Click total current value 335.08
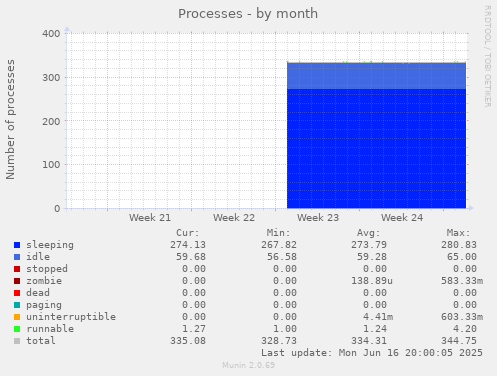This screenshot has width=497, height=376. [188, 341]
